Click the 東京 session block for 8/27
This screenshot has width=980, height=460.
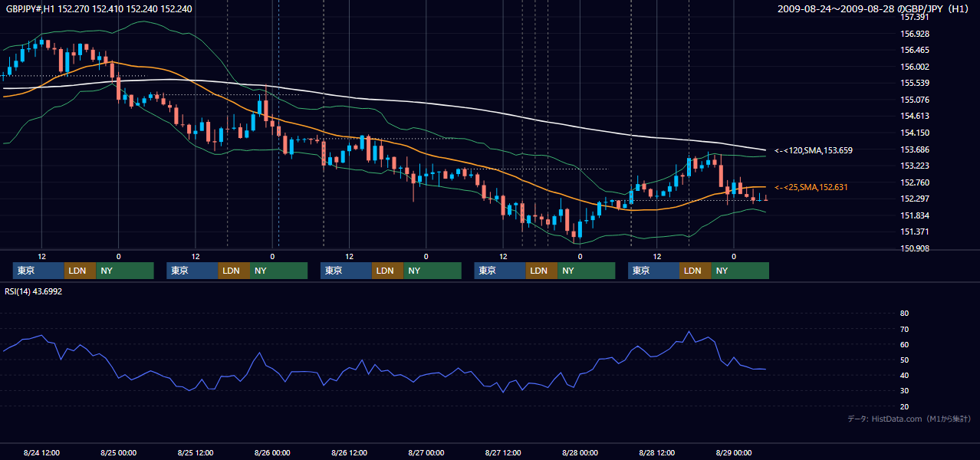[500, 271]
